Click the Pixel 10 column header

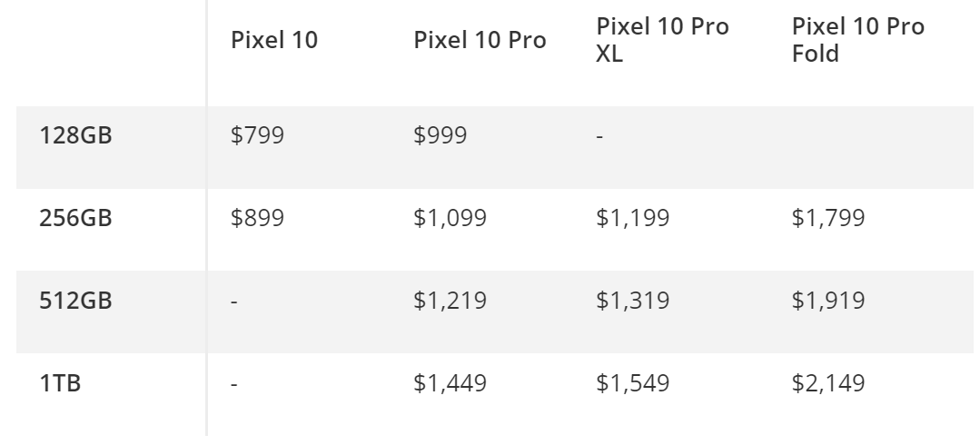click(274, 41)
